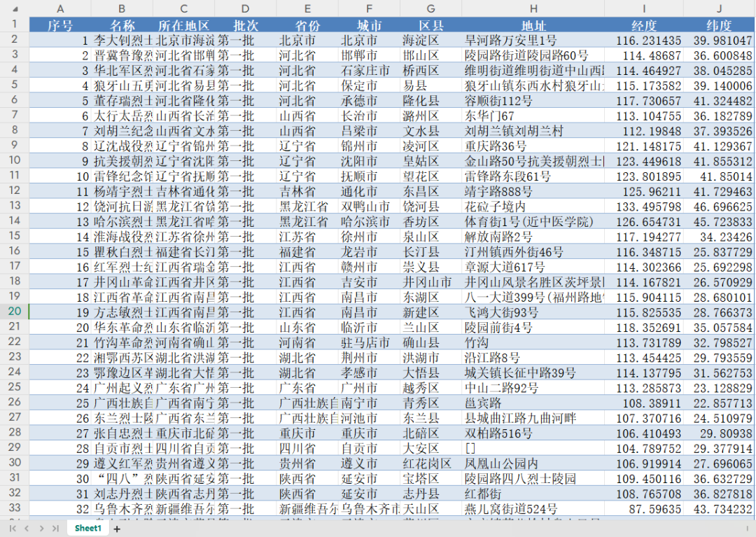Image resolution: width=756 pixels, height=537 pixels.
Task: Select row 20 by its row number
Action: point(15,312)
